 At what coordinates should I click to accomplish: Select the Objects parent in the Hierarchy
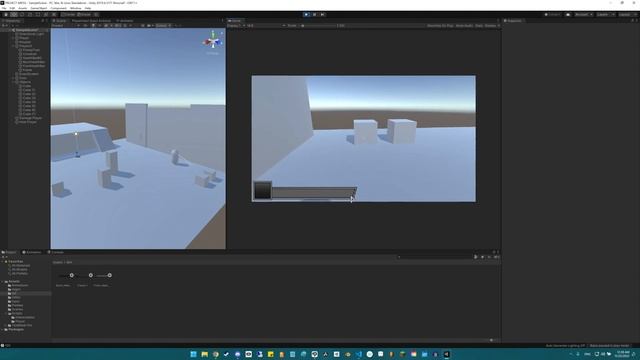point(24,82)
